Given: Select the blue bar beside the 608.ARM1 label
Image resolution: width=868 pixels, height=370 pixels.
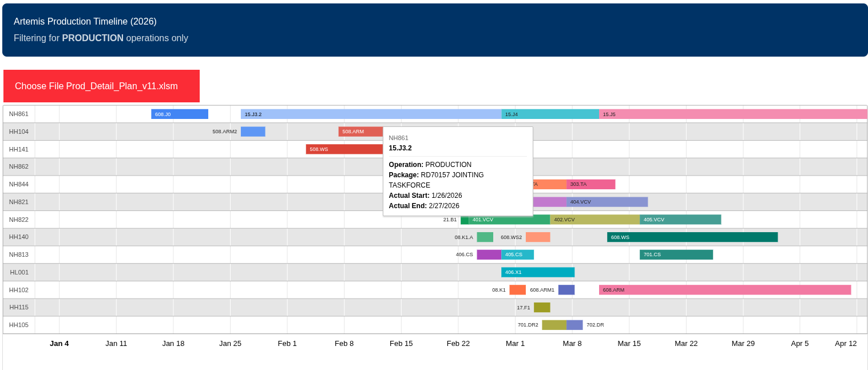Looking at the screenshot, I should [x=566, y=290].
